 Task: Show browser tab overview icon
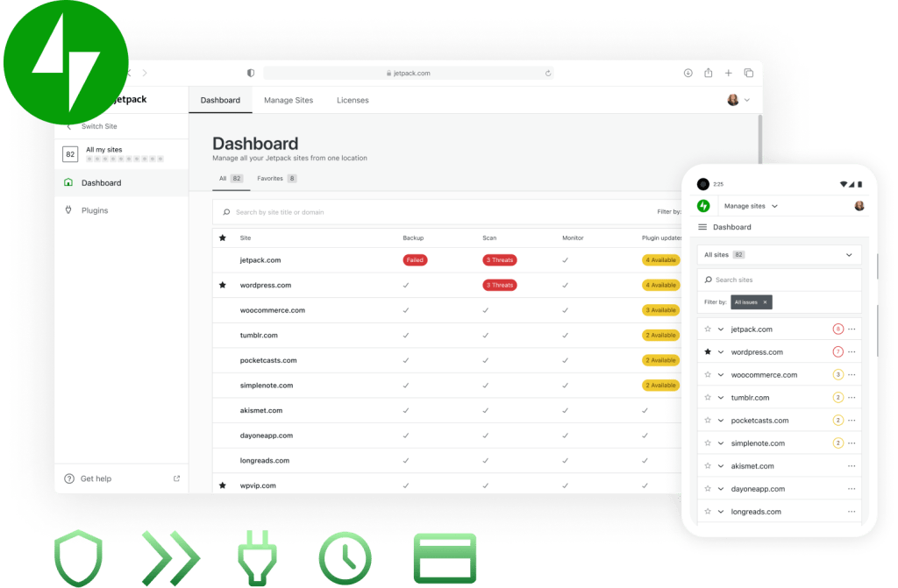(x=749, y=73)
